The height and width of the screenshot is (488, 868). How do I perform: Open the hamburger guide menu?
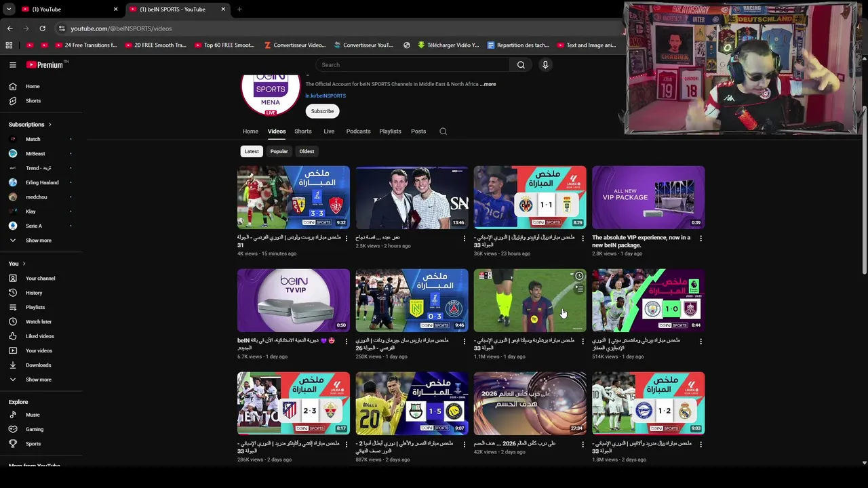pos(12,64)
